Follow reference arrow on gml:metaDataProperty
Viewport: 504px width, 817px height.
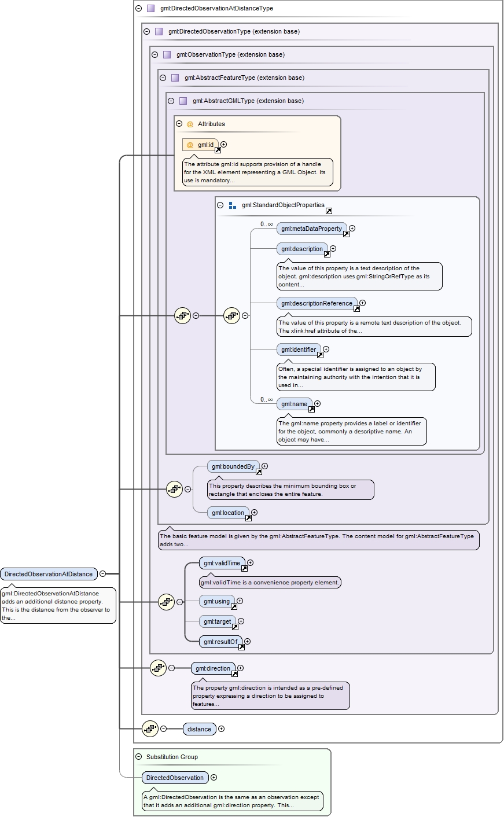[346, 234]
